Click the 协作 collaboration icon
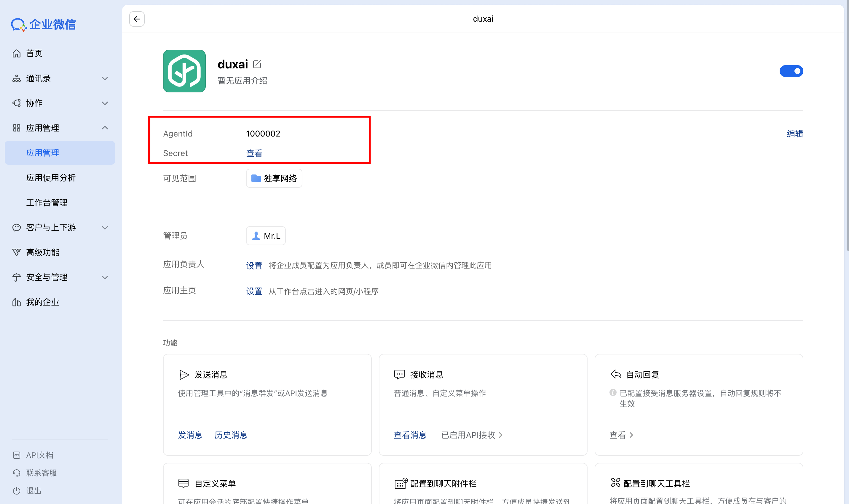Screen dimensions: 849x504 17,103
